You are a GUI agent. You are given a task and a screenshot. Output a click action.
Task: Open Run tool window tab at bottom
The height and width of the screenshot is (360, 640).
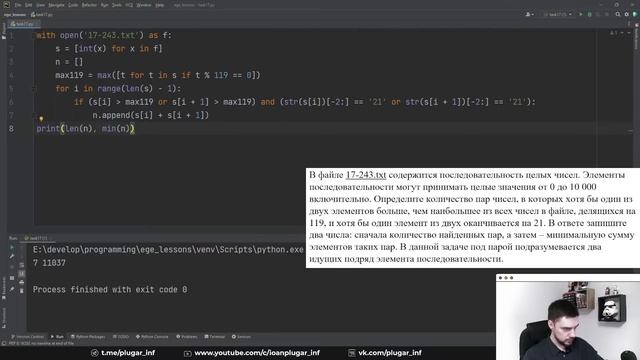click(57, 337)
